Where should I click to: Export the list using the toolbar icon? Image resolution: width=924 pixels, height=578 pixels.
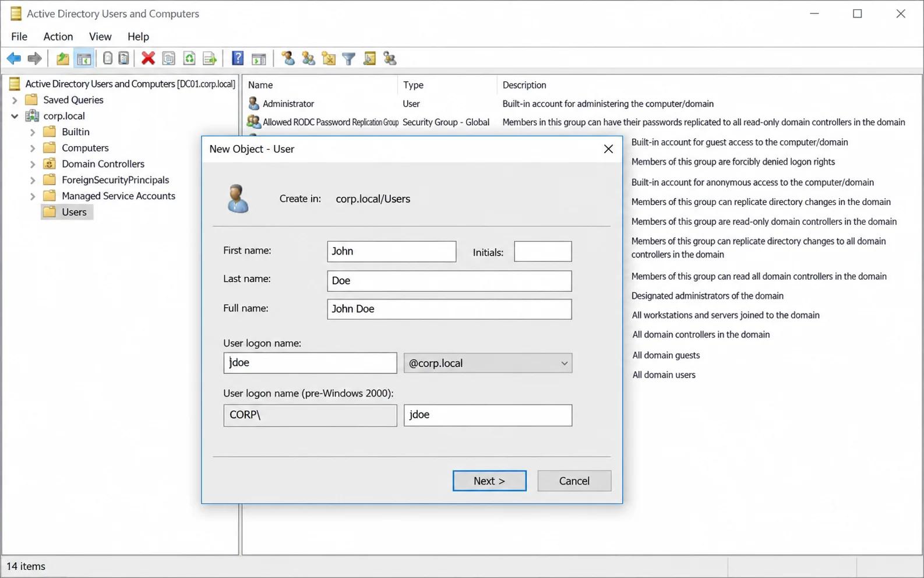click(210, 58)
